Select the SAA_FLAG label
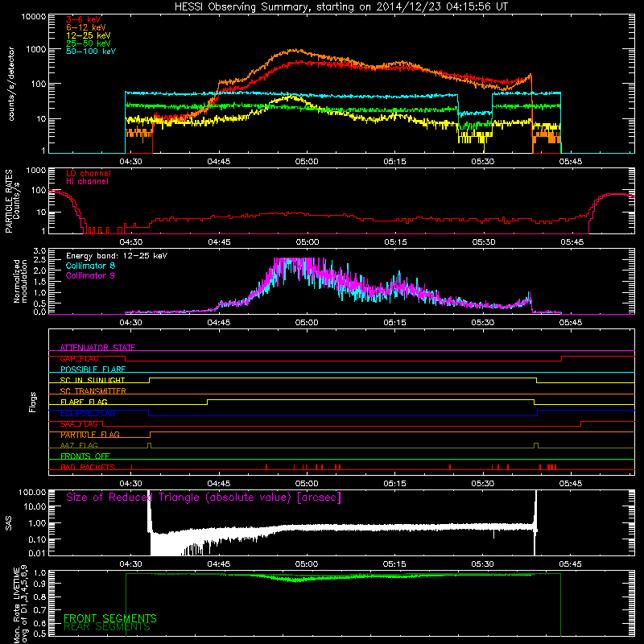 coord(79,424)
